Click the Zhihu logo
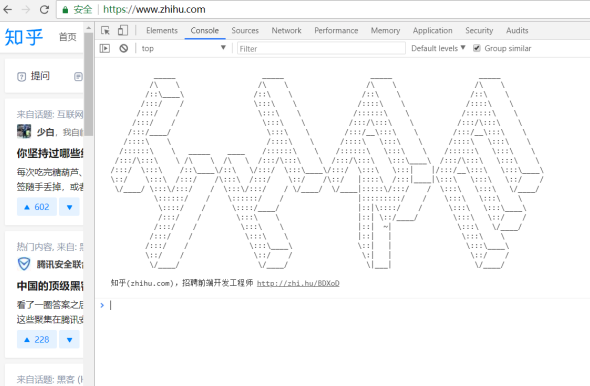This screenshot has height=386, width=590. pyautogui.click(x=24, y=37)
